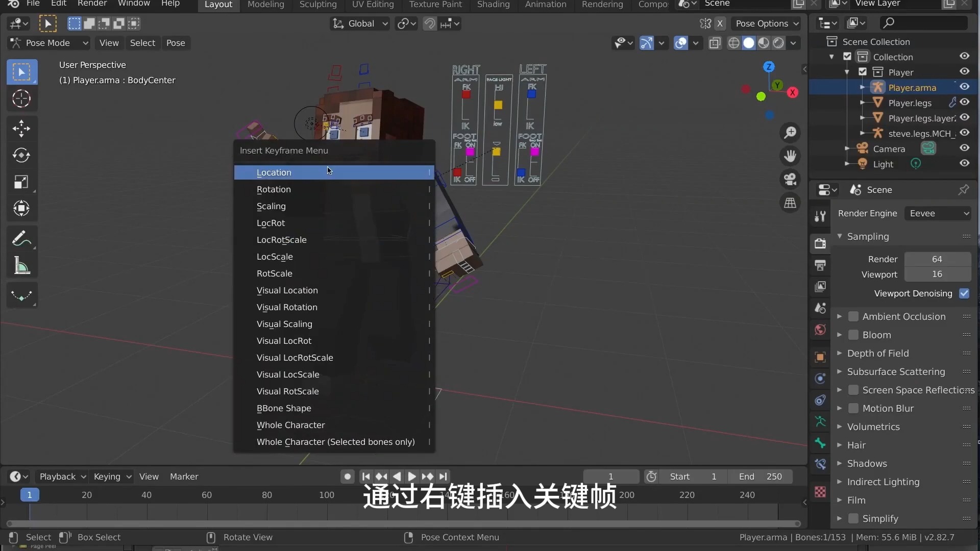Activate the Move tool

point(21,128)
